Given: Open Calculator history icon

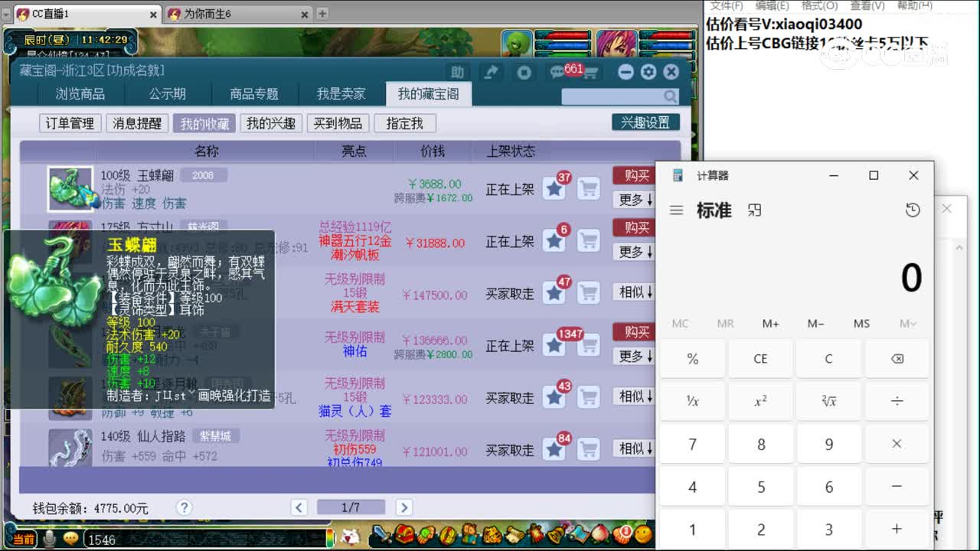Looking at the screenshot, I should click(913, 210).
